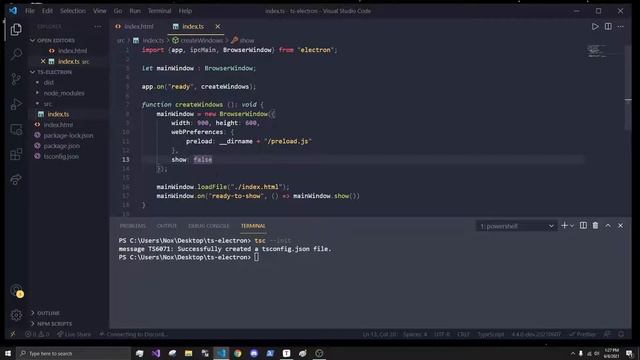Switch to the index.html editor tab
This screenshot has height=360, width=640.
pos(138,27)
